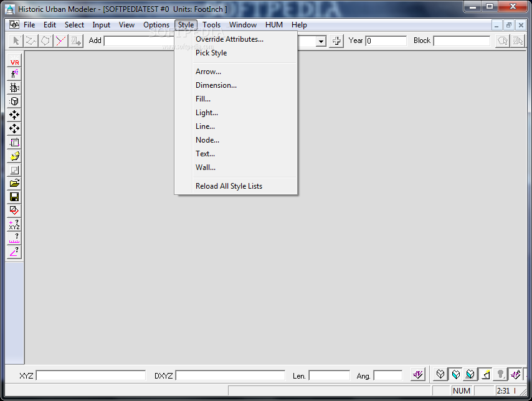Toggle the purple dV text icon at right

515,375
